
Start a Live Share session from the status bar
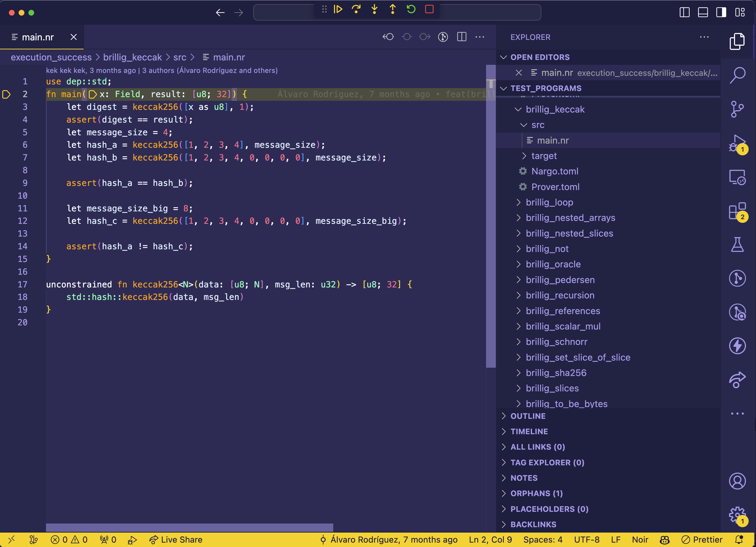pyautogui.click(x=176, y=539)
